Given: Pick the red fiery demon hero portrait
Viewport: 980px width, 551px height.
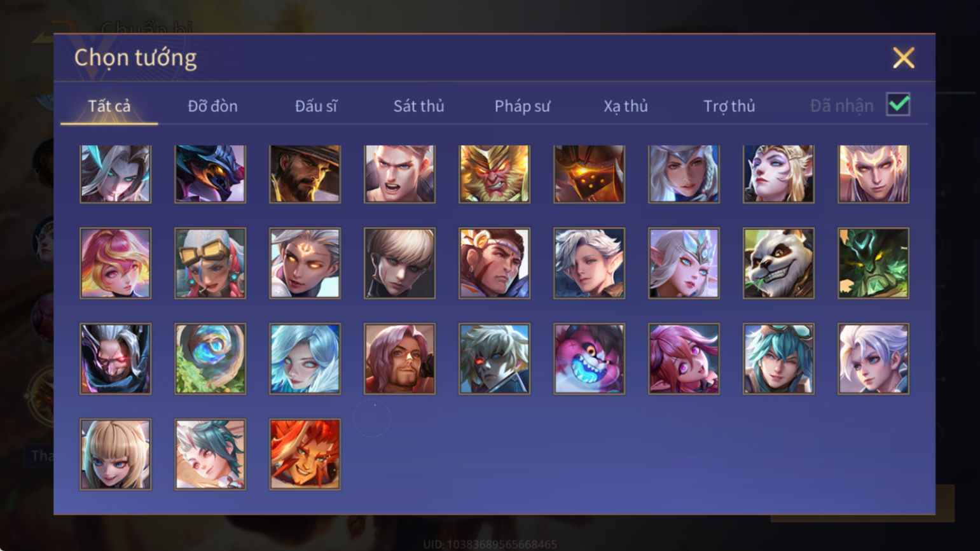Looking at the screenshot, I should tap(305, 454).
